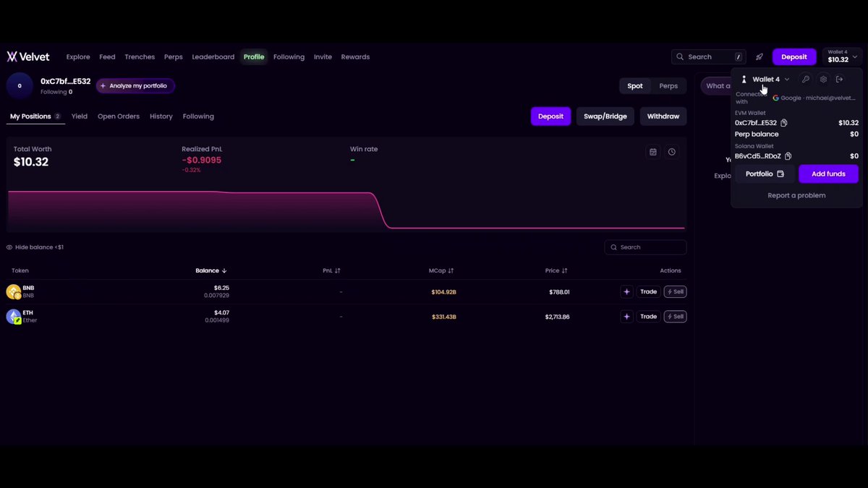Collapse the top-right Wallet 4 $10.32 dropdown
This screenshot has width=868, height=488.
842,56
